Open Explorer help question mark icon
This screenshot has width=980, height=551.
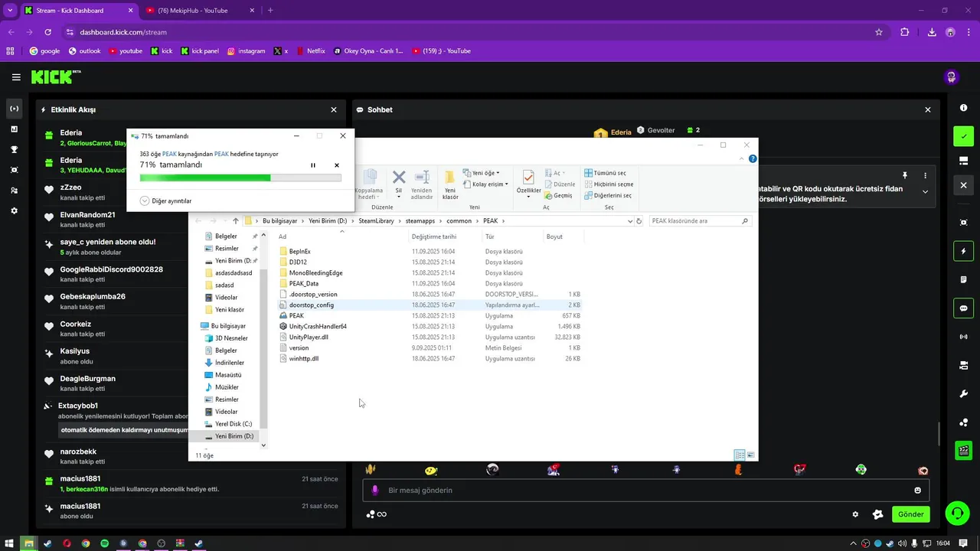click(753, 159)
